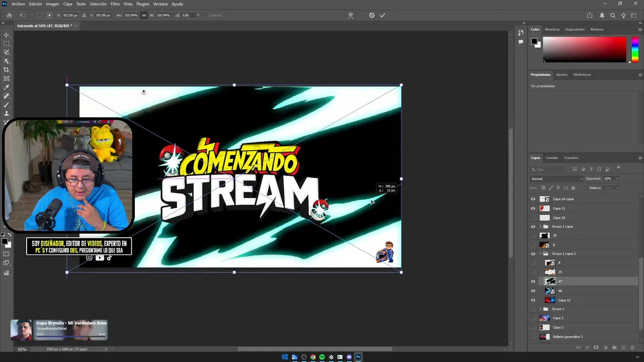Show layer 39 visibility box

pos(533,235)
